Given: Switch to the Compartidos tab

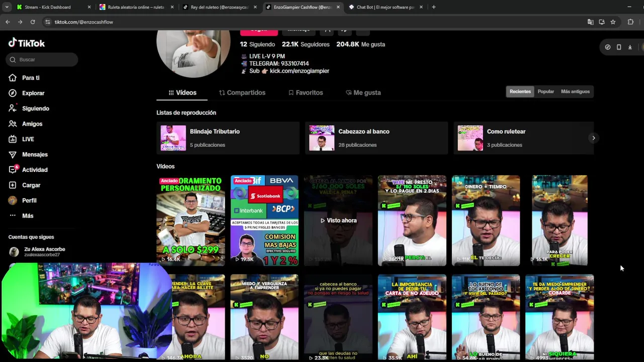Looking at the screenshot, I should [x=242, y=93].
